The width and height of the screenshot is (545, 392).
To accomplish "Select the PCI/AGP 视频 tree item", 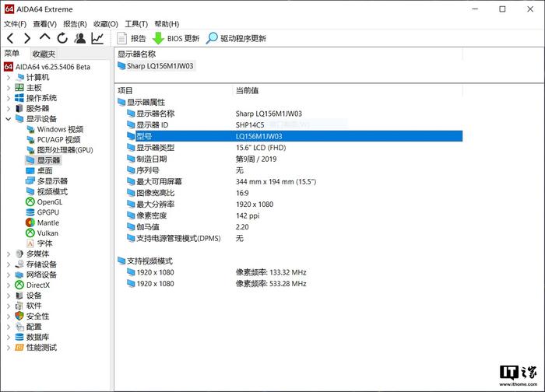I will 54,140.
